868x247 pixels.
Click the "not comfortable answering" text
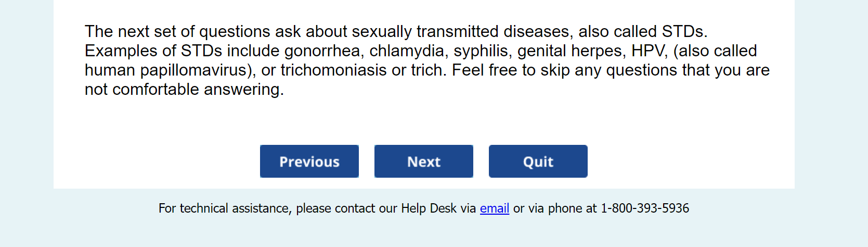(184, 90)
